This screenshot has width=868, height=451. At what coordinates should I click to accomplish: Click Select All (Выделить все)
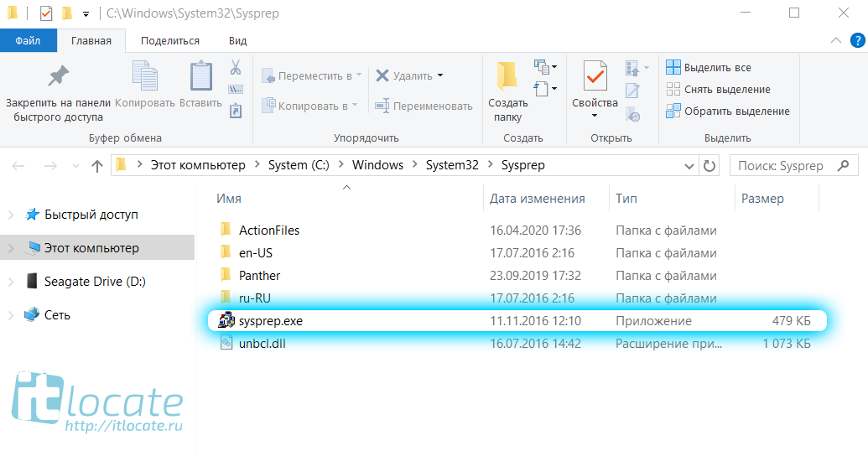tap(709, 67)
